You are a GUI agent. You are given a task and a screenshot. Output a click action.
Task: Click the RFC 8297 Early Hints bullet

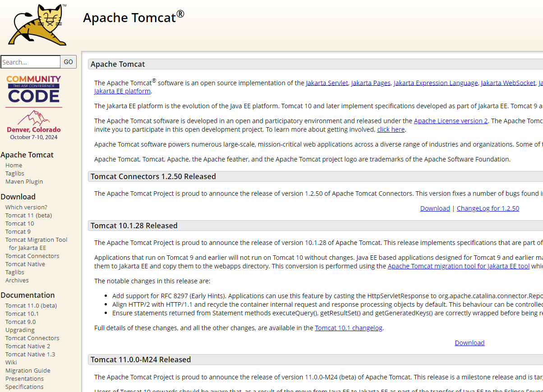click(327, 296)
